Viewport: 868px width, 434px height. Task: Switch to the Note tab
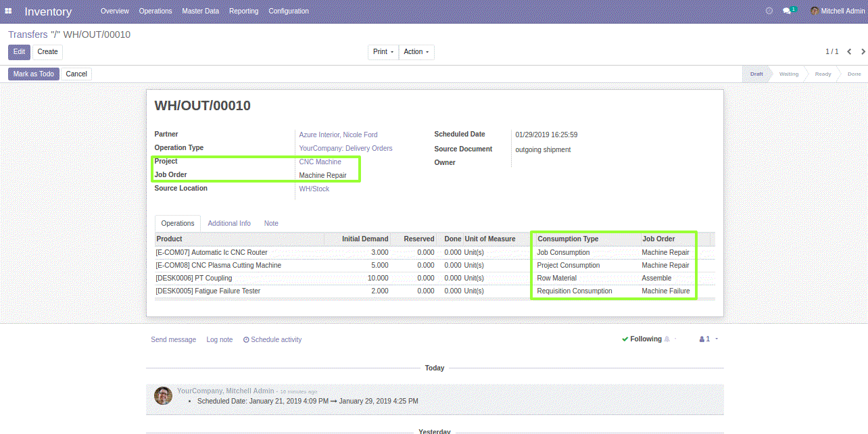[x=271, y=223]
